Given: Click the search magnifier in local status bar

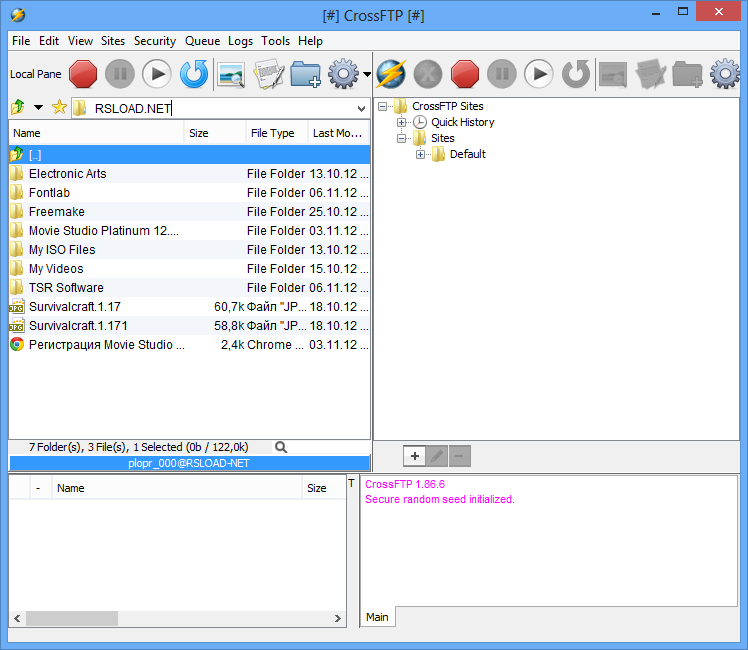Looking at the screenshot, I should point(281,447).
